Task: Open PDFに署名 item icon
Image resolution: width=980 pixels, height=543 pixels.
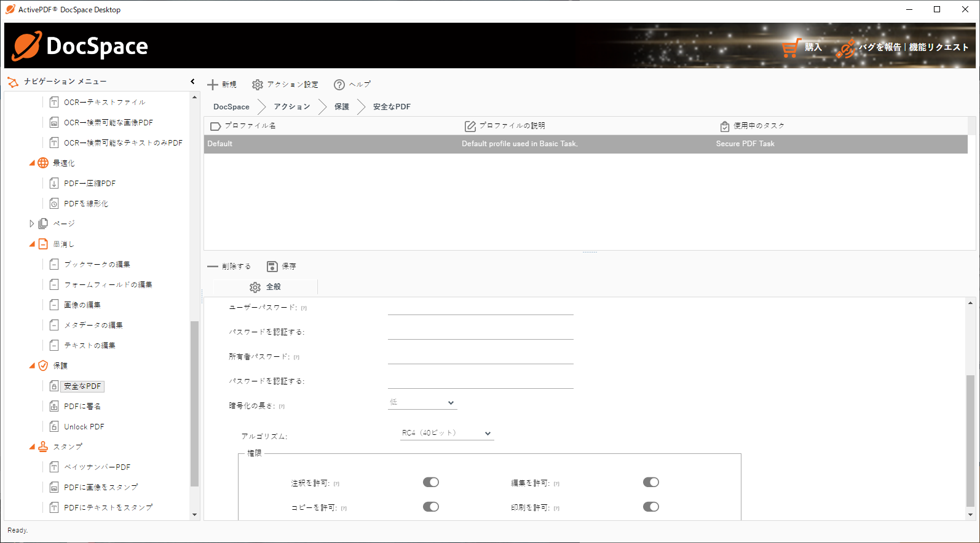Action: point(54,406)
